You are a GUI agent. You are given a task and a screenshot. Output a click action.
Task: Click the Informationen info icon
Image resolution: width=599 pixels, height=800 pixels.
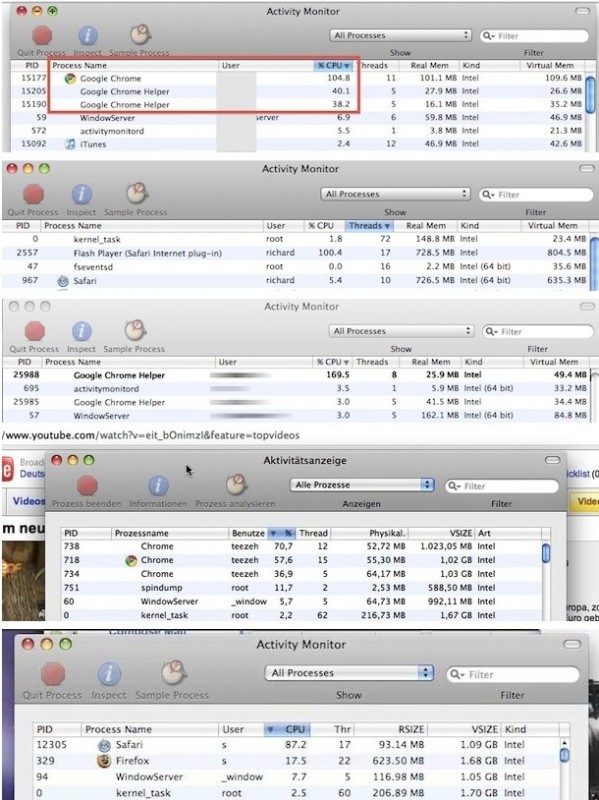pos(158,486)
